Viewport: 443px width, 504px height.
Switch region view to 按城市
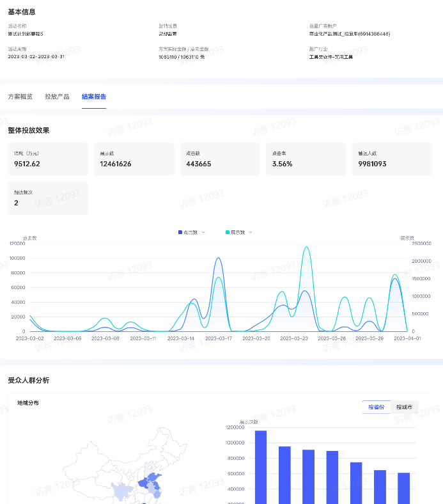tap(404, 407)
